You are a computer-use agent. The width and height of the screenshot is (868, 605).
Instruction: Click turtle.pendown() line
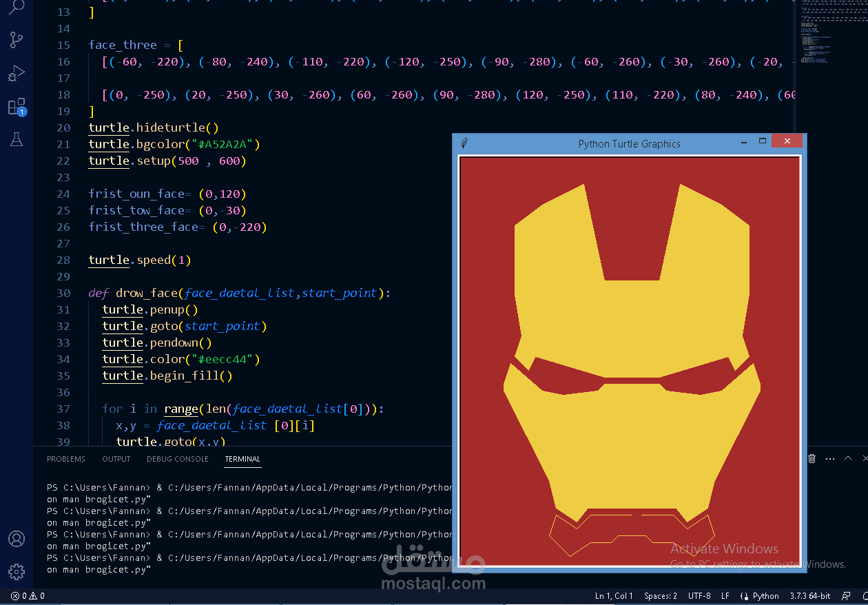(x=157, y=342)
